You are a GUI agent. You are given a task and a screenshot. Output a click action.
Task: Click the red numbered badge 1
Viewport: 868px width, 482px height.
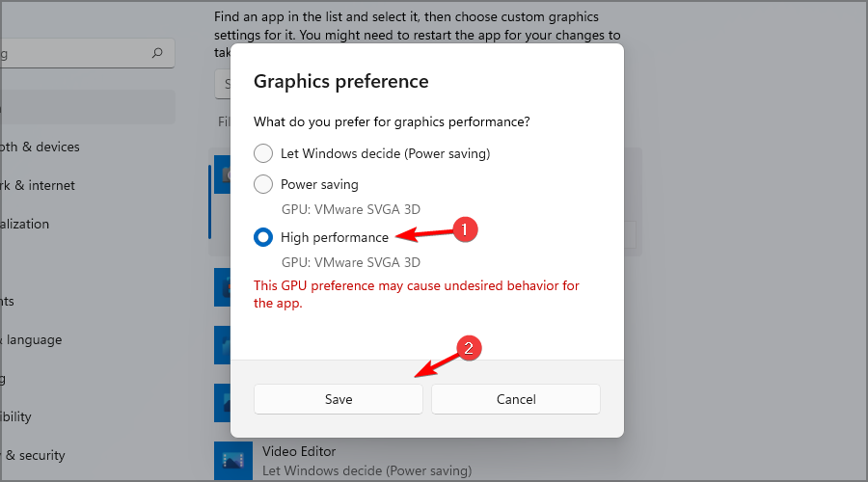pos(465,229)
